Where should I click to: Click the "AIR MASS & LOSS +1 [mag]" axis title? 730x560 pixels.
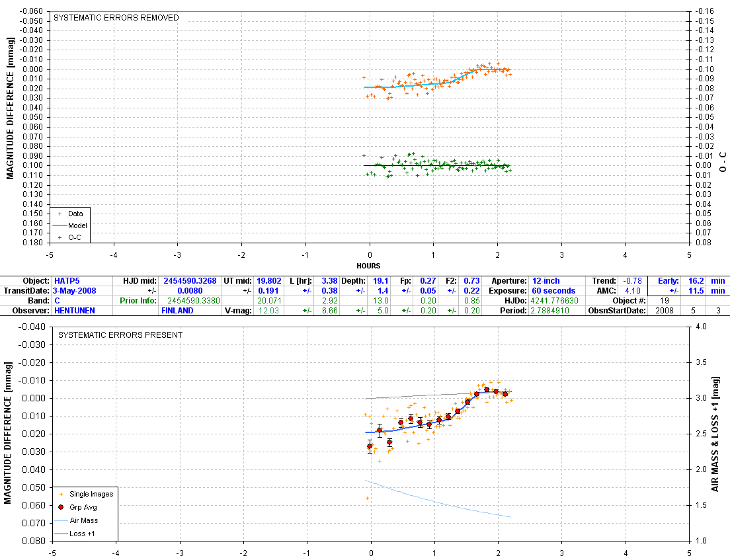pos(715,434)
